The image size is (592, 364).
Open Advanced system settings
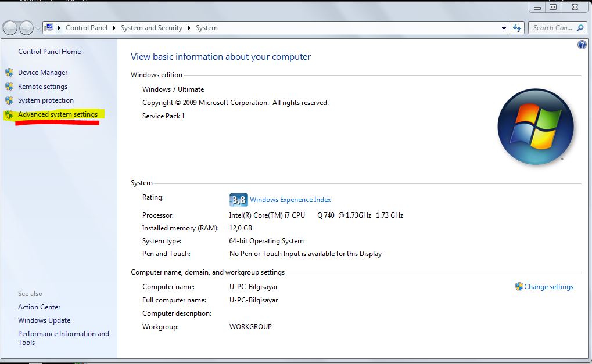[58, 114]
